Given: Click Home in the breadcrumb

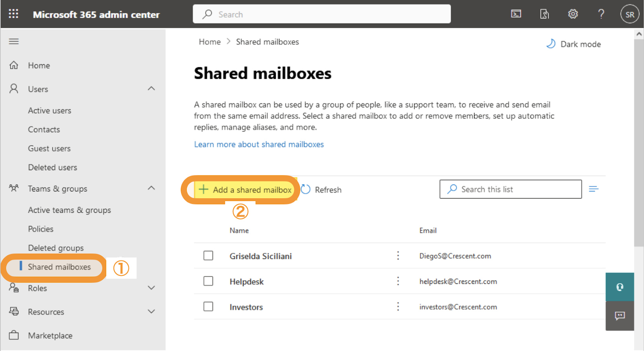Looking at the screenshot, I should 210,42.
